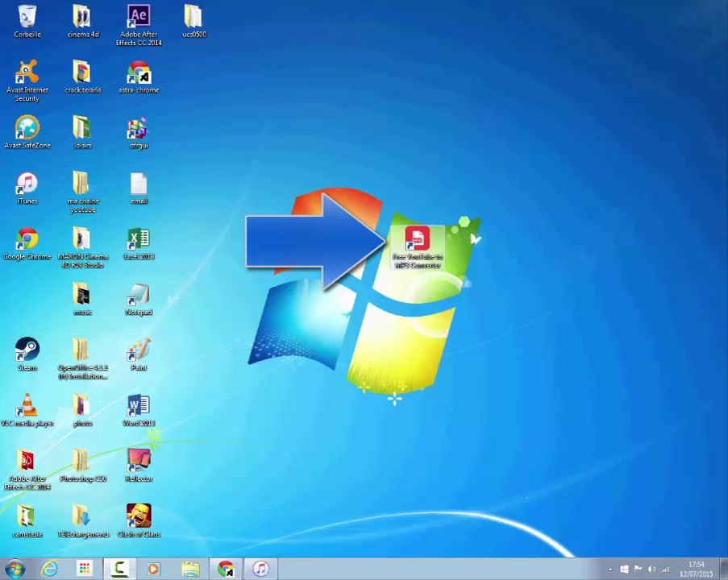Select the Google Chrome desktop shortcut
Viewport: 728px width, 580px height.
tap(27, 243)
